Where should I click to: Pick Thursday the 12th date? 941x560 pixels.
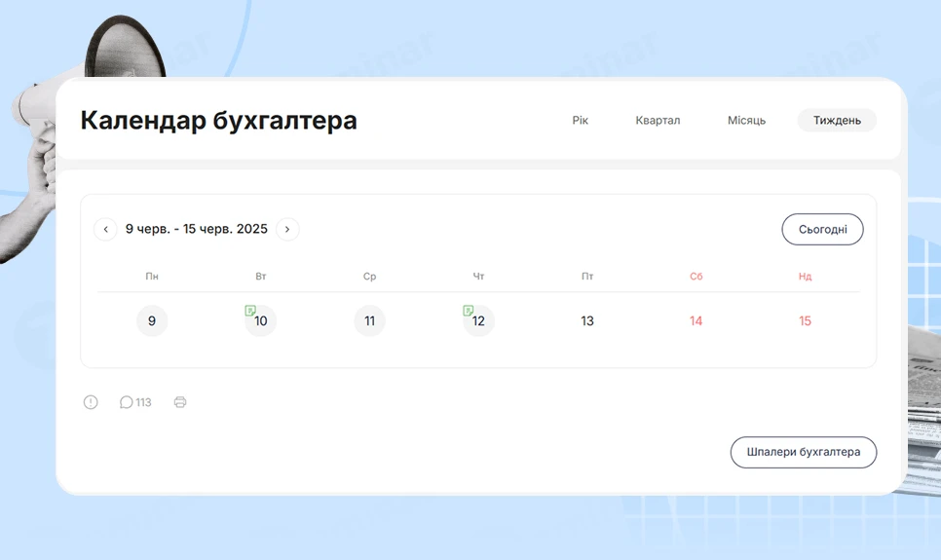[479, 322]
